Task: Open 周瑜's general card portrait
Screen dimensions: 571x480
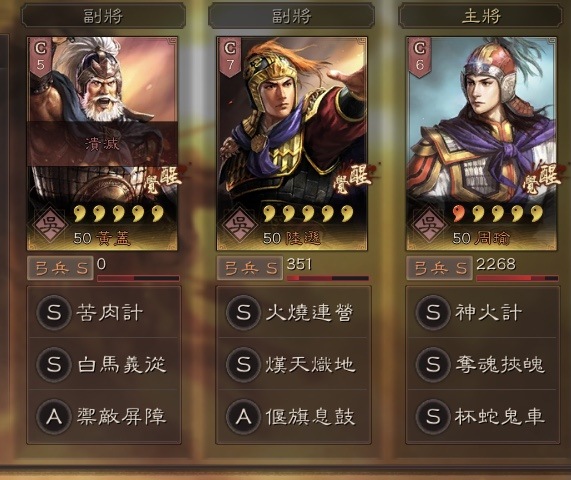Action: click(x=481, y=143)
